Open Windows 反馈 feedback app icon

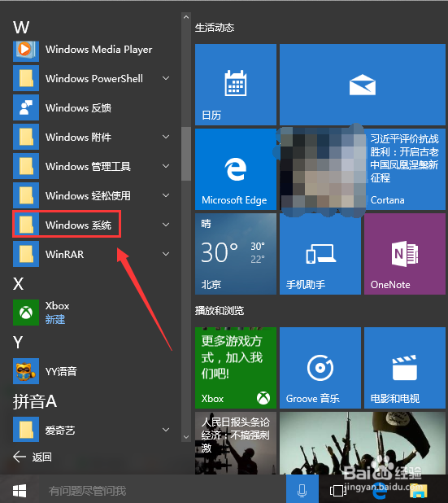pos(26,107)
